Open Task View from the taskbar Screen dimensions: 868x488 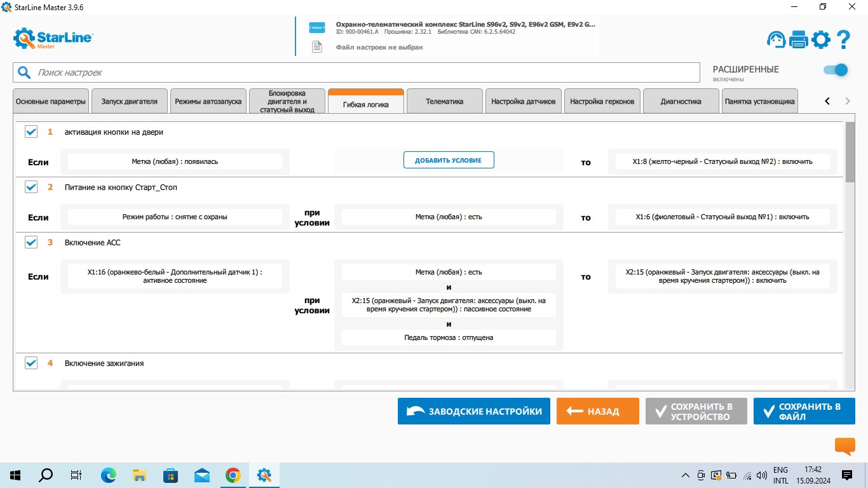click(x=76, y=475)
